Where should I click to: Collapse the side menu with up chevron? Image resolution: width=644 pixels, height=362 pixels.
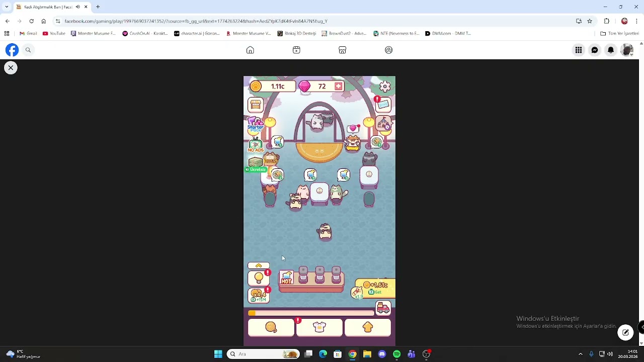[x=259, y=265]
